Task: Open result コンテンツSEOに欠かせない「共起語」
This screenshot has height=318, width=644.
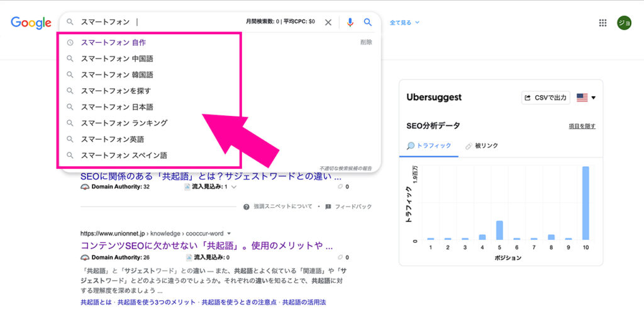Action: tap(206, 246)
